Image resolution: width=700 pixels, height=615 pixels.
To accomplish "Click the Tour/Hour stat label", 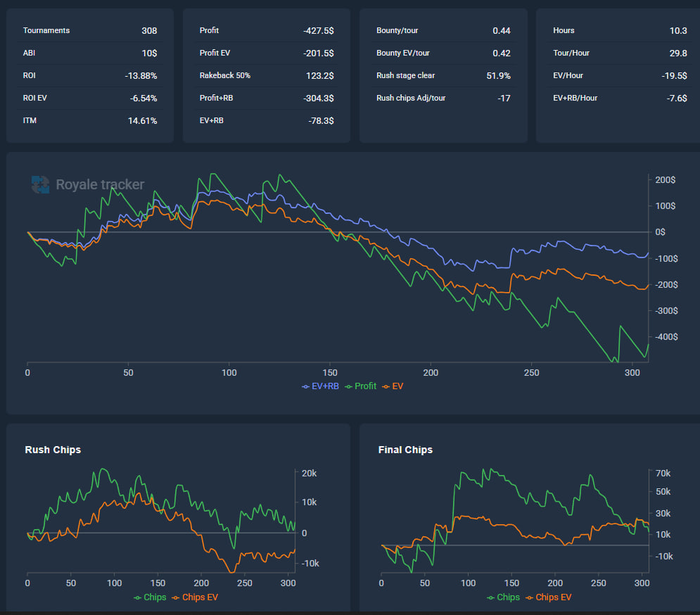I will tap(572, 53).
